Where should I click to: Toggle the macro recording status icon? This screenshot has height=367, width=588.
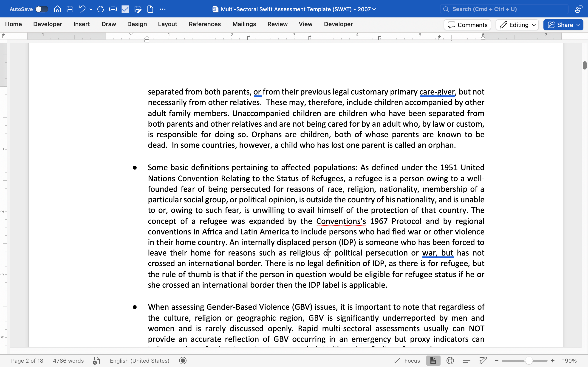coord(183,361)
